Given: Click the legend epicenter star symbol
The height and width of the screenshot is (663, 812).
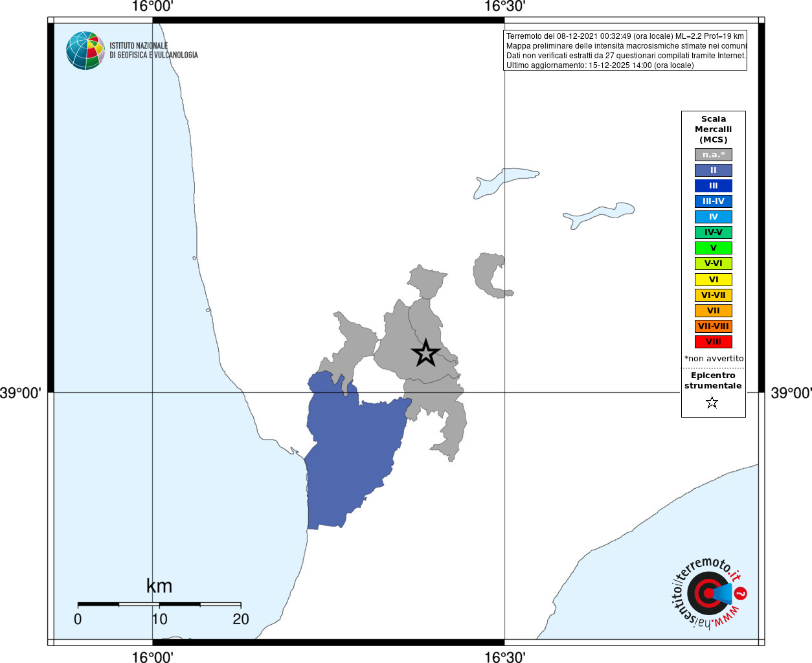Looking at the screenshot, I should click(x=712, y=403).
